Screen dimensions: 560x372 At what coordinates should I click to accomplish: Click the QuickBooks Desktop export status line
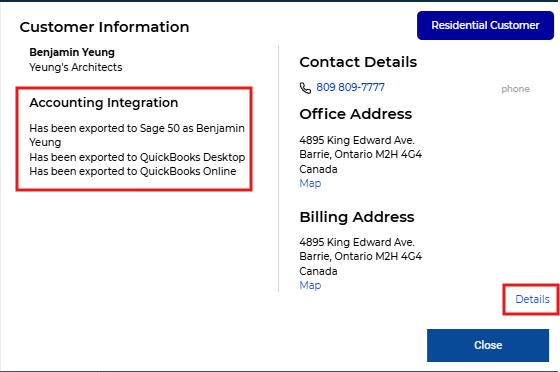click(x=137, y=157)
